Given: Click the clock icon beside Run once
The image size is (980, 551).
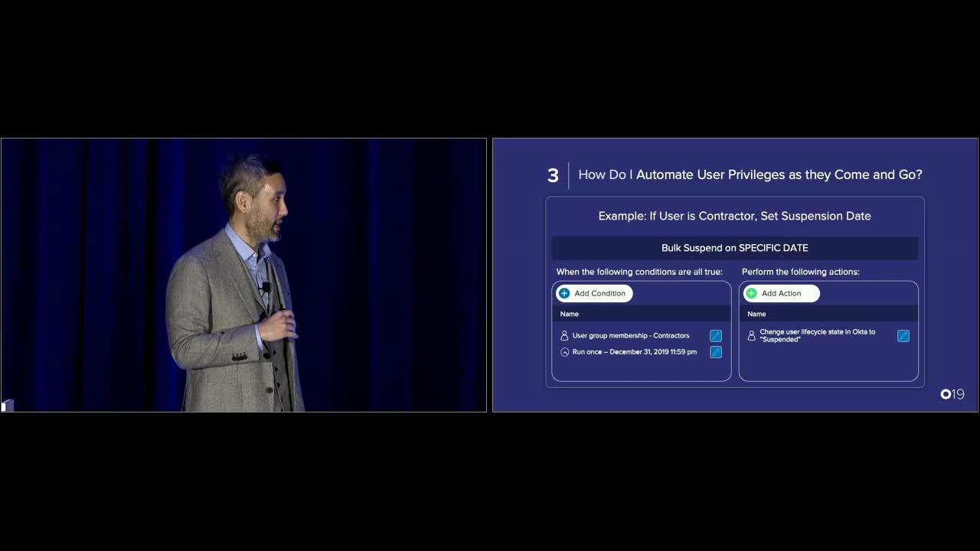Looking at the screenshot, I should tap(565, 352).
